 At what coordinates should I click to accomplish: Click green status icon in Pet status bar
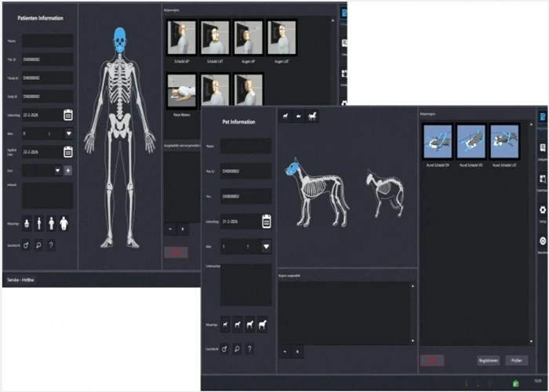click(x=516, y=383)
